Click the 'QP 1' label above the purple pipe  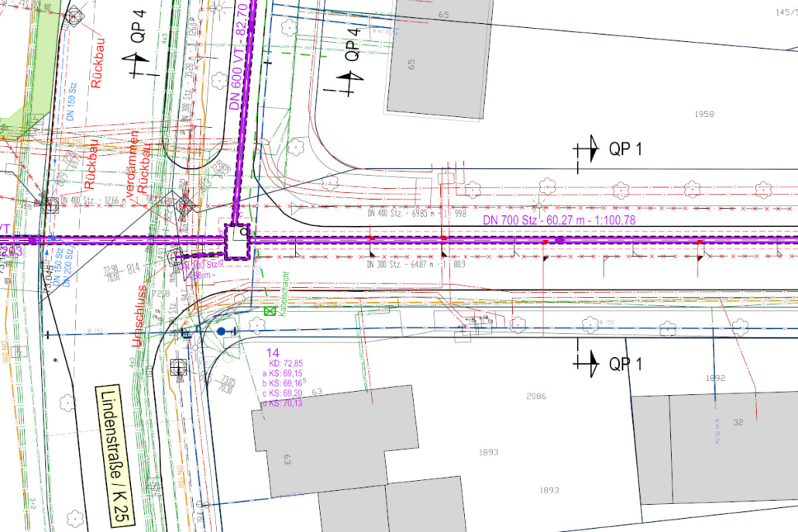pyautogui.click(x=625, y=149)
